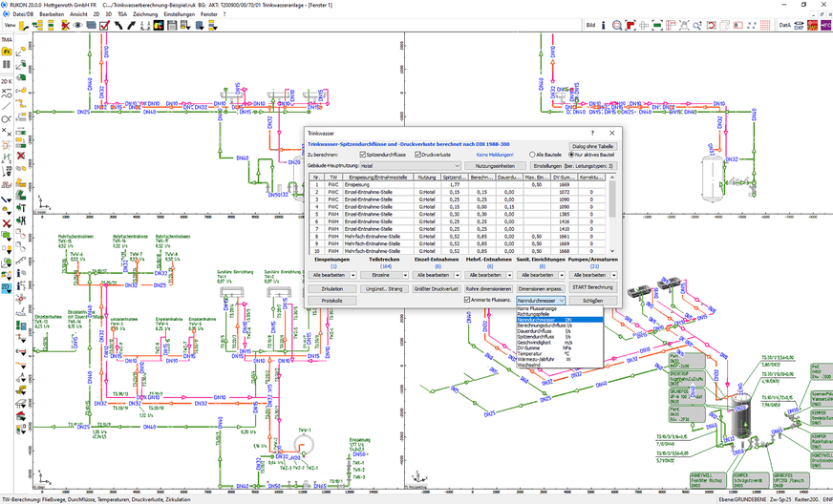Toggle the Druckverluste checkbox
The width and height of the screenshot is (833, 504).
click(x=418, y=154)
